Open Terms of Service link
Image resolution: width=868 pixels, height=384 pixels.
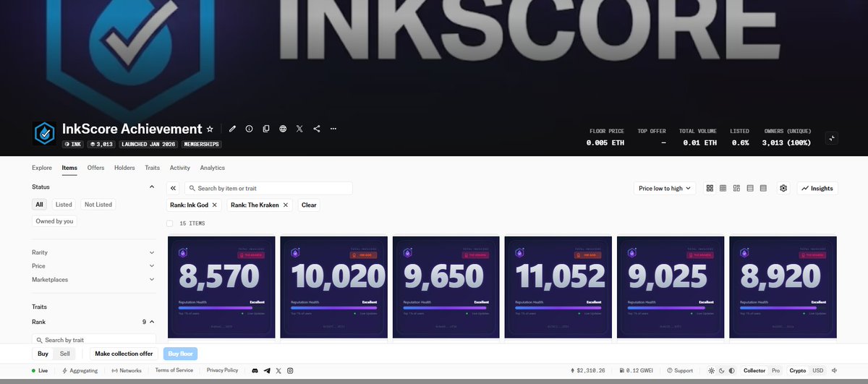174,370
